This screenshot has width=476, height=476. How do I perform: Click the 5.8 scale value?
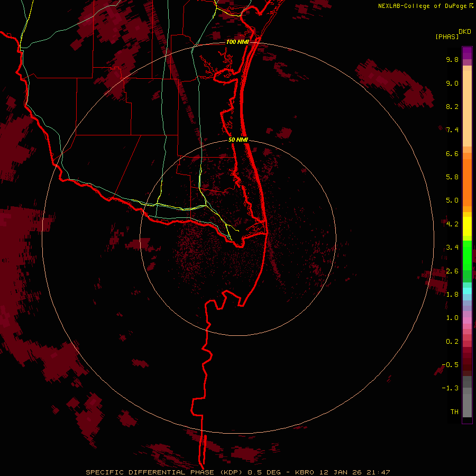point(452,177)
